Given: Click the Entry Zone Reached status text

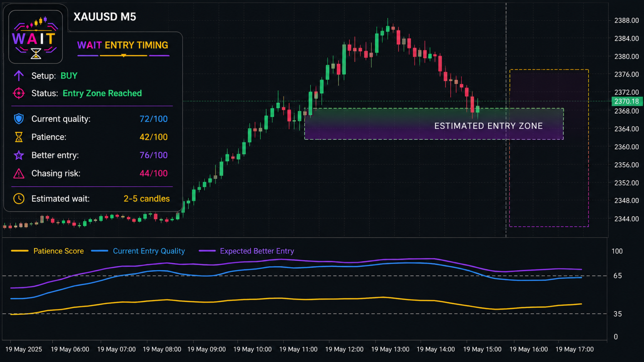Looking at the screenshot, I should coord(102,93).
